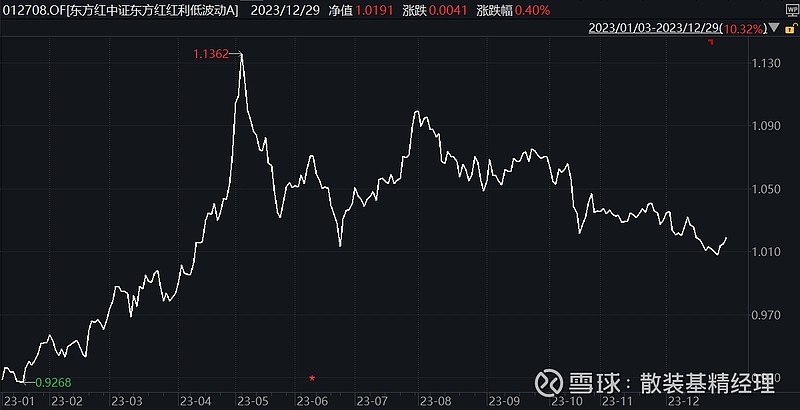Click the 1.010 price axis label
The width and height of the screenshot is (800, 410).
[766, 251]
